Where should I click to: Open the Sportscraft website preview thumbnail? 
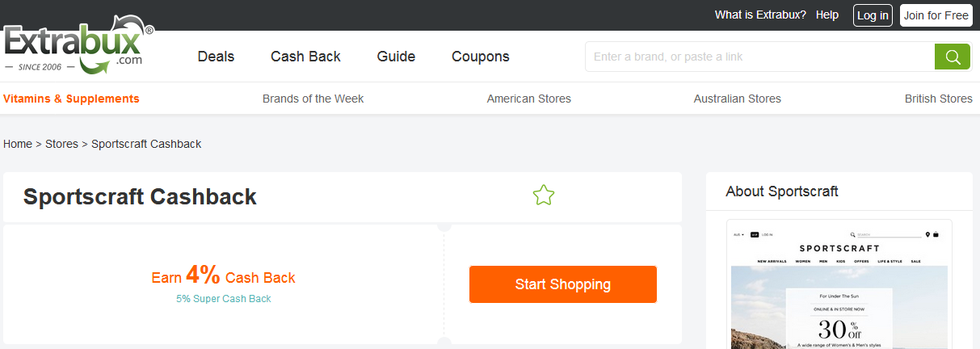pos(839,284)
